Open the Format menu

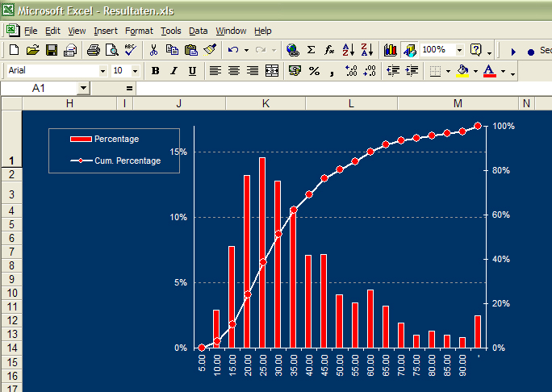coord(139,31)
